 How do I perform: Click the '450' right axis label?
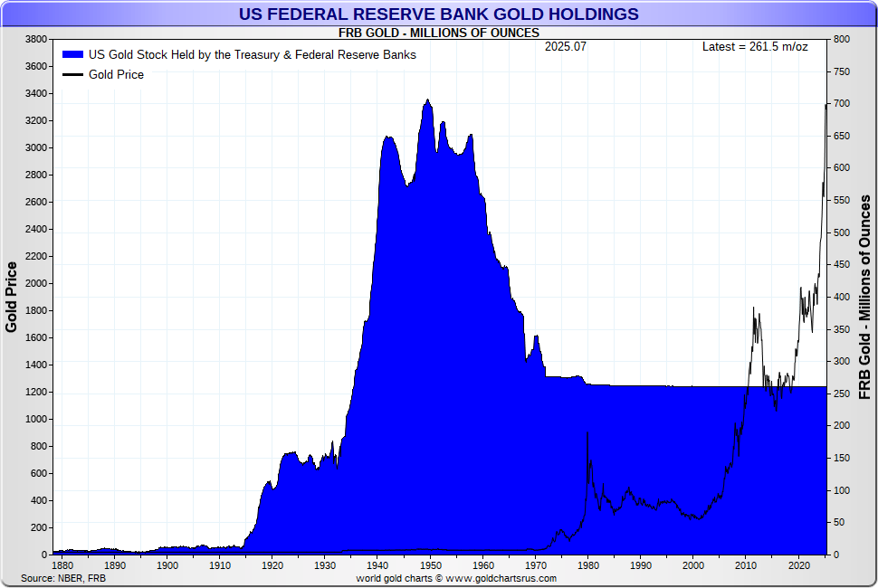(x=842, y=265)
